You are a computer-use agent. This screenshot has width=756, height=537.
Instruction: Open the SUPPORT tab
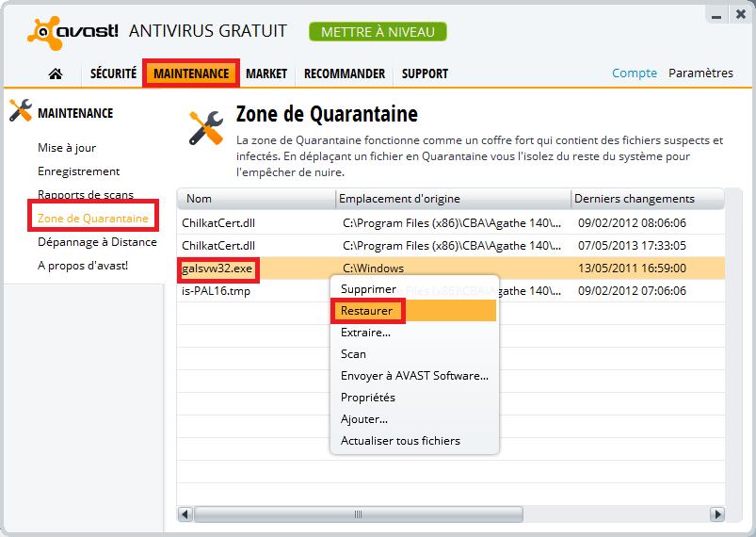point(425,73)
